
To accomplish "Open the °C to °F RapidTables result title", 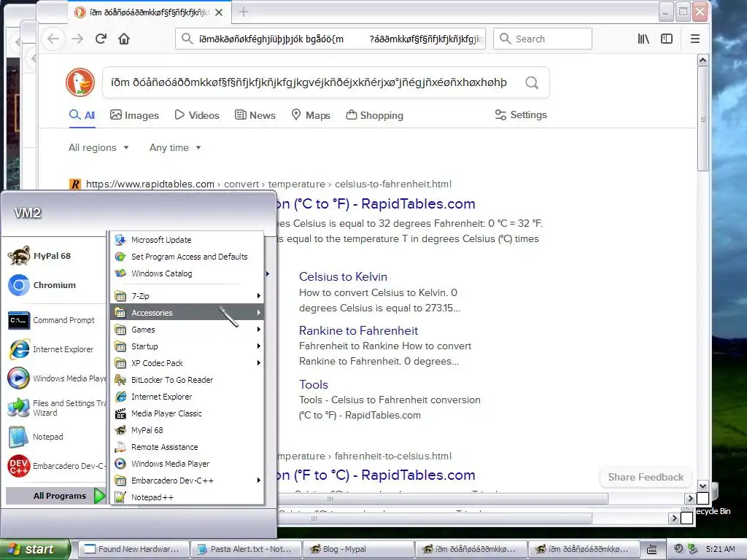I will pyautogui.click(x=376, y=204).
